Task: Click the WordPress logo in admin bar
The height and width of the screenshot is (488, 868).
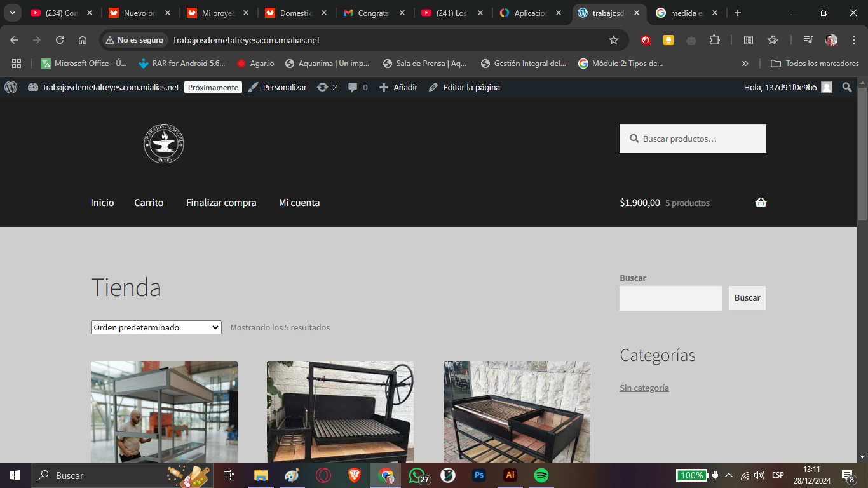Action: [11, 87]
